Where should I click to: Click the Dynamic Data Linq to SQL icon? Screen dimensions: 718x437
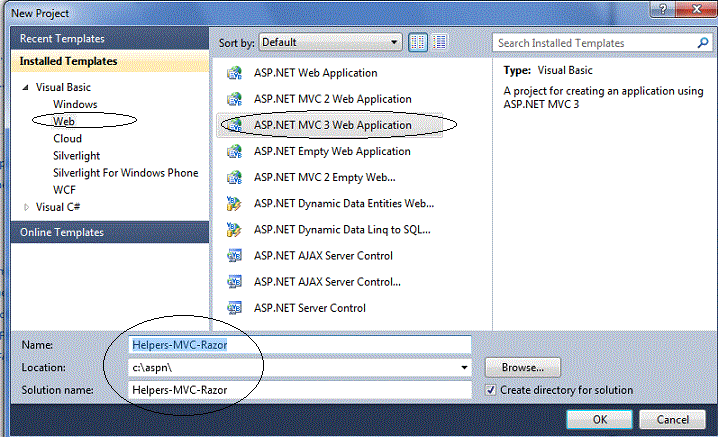click(234, 229)
